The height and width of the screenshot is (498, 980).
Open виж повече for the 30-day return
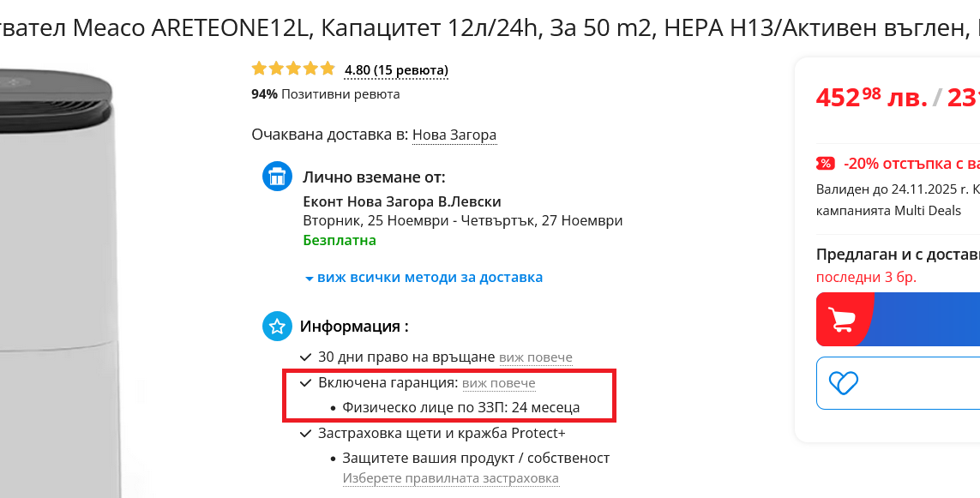pos(536,357)
